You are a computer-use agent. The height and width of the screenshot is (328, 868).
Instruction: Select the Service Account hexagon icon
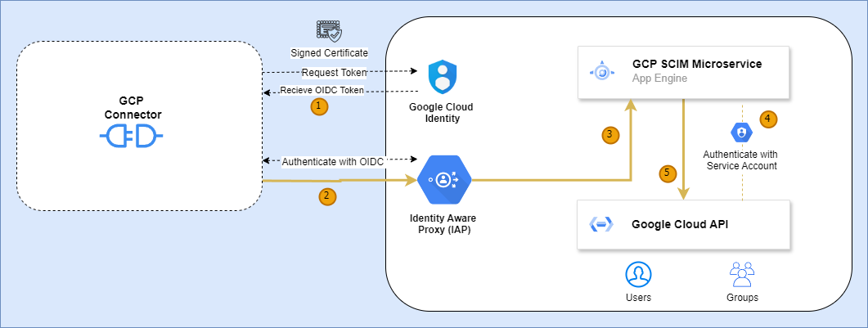click(741, 132)
